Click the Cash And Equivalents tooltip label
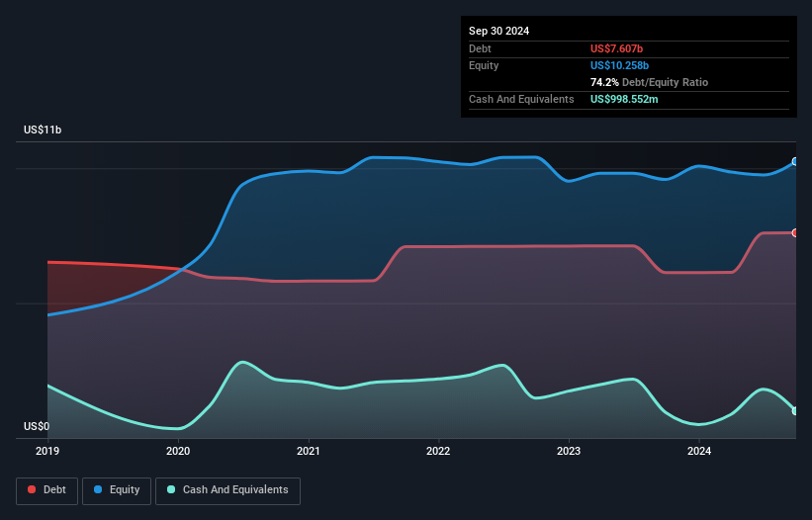The image size is (812, 520). [x=521, y=99]
